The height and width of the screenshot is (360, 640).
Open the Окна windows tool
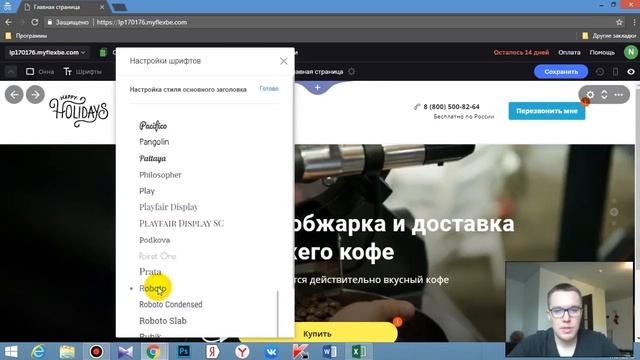40,72
